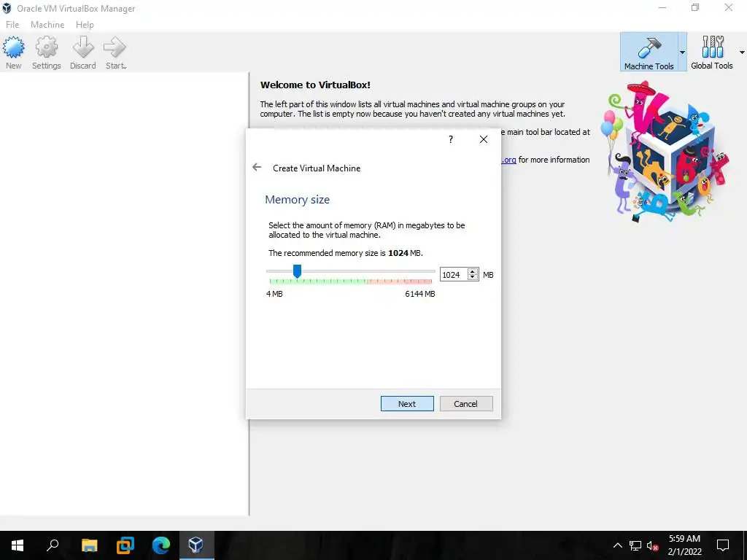Click the "6144 MB" maximum label

pos(419,294)
